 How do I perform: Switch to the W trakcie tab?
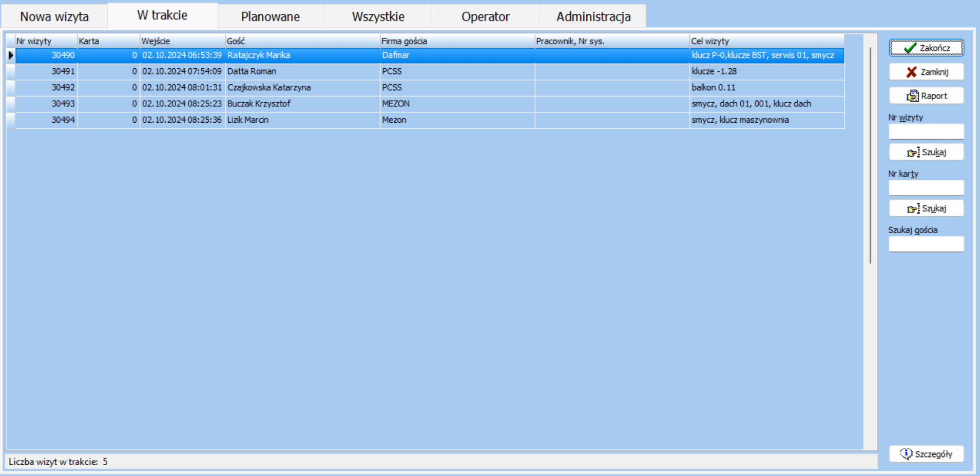coord(162,15)
